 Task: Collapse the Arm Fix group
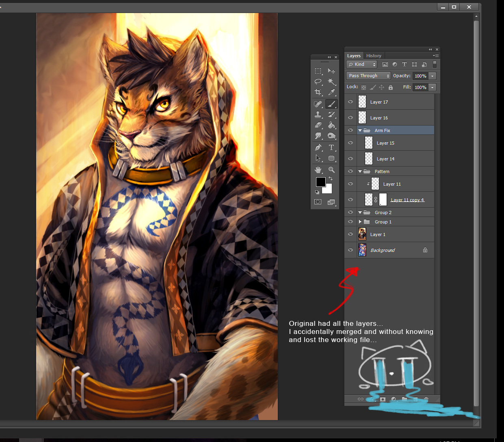tap(360, 130)
